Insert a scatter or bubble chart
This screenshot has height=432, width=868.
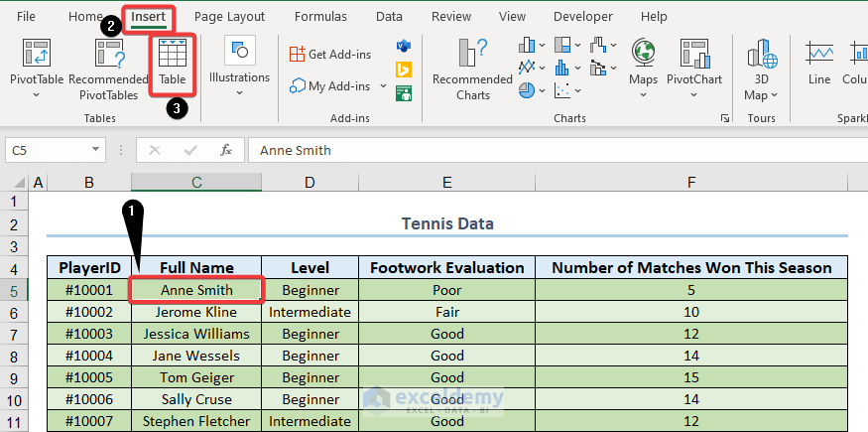(x=562, y=89)
